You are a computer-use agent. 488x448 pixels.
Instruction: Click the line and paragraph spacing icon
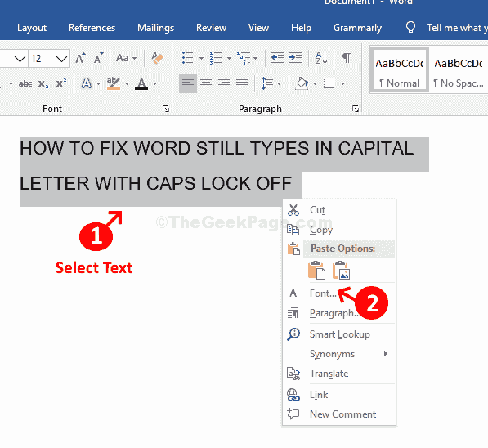(267, 83)
